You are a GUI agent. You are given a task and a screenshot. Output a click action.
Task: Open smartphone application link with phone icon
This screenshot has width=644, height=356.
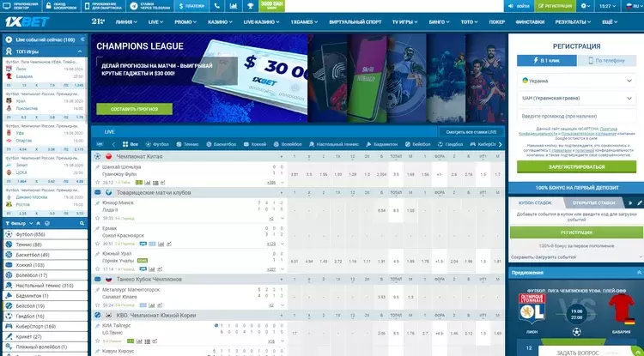(x=104, y=6)
